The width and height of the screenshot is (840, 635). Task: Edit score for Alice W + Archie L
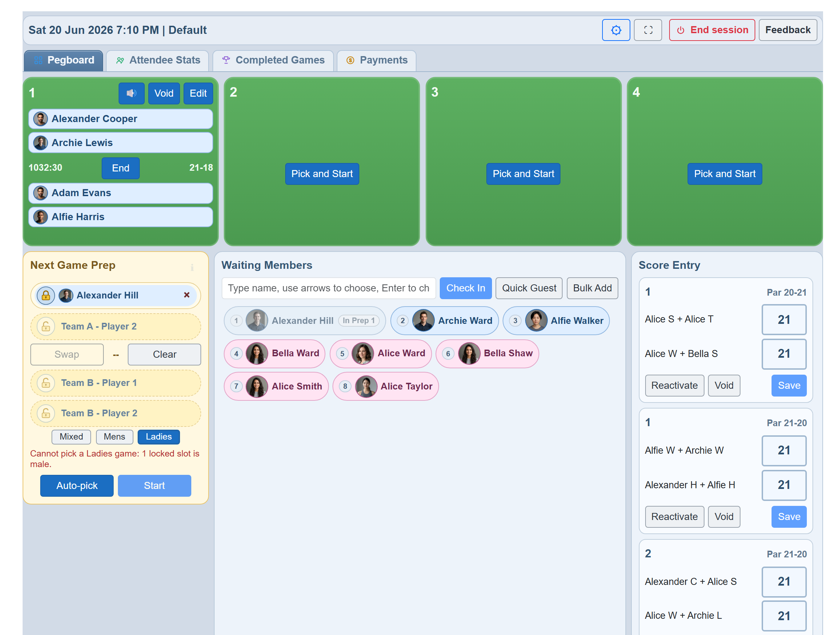click(784, 616)
